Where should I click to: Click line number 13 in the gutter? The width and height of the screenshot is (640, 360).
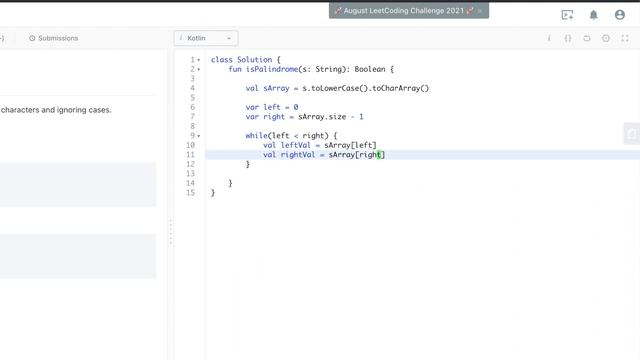(x=191, y=174)
